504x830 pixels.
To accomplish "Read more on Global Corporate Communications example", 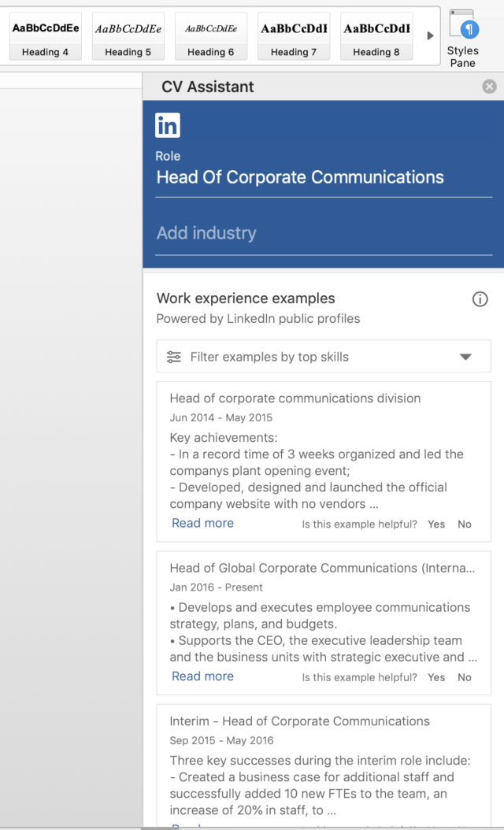I will click(202, 676).
